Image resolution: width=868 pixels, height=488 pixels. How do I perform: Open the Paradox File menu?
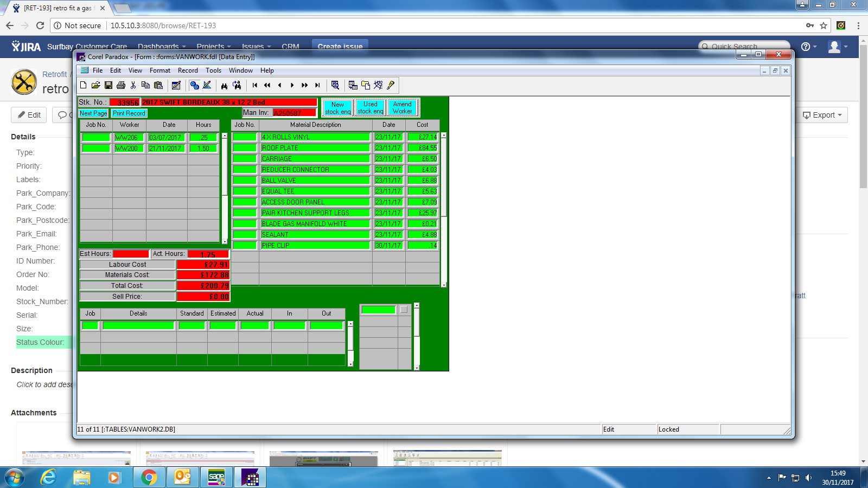98,70
